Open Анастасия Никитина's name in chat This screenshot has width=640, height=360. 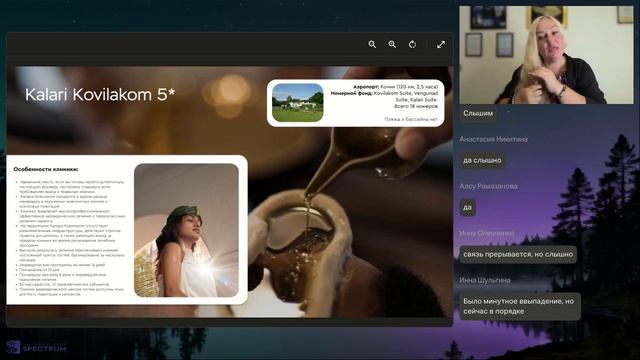pos(493,139)
